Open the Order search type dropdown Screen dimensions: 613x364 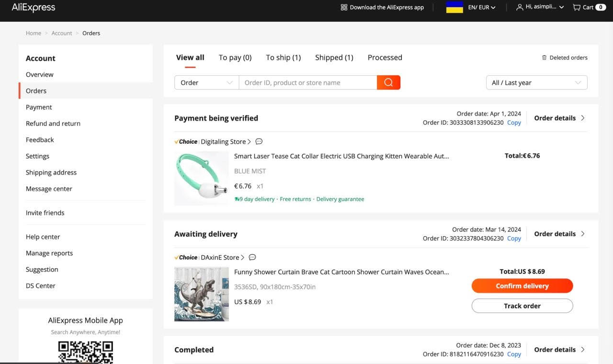206,82
